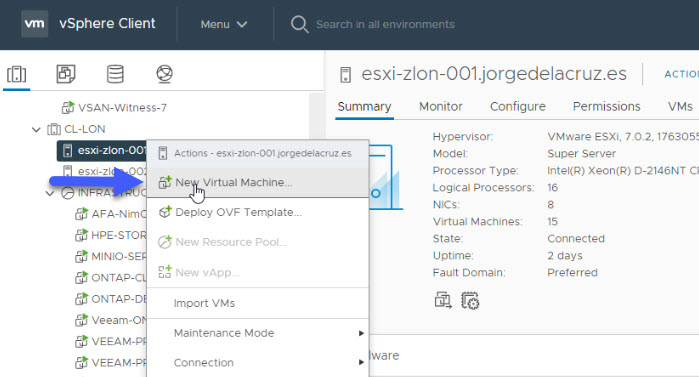Click the Logical Processors value 16
This screenshot has width=699, height=377.
coord(552,188)
